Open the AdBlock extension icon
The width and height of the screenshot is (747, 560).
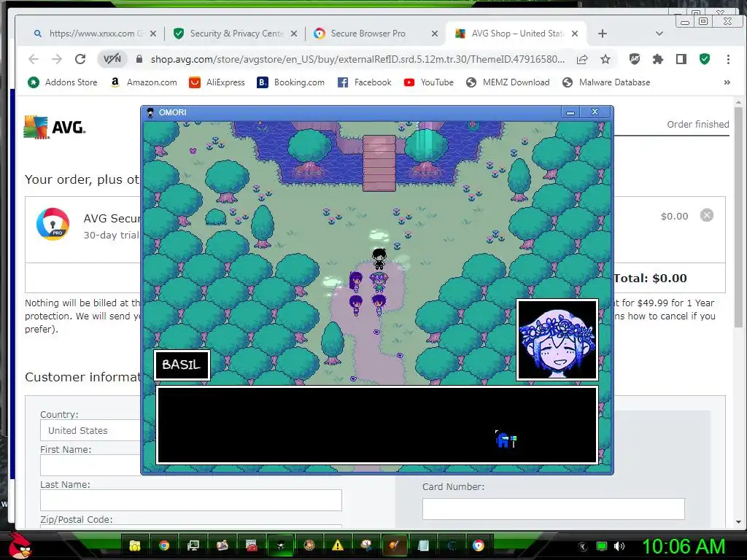pyautogui.click(x=635, y=59)
